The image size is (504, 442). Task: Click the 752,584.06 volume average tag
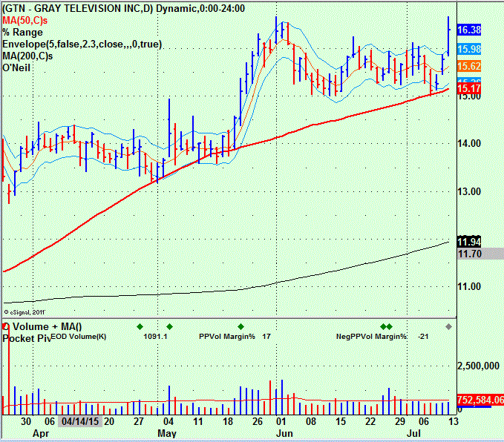(x=480, y=400)
